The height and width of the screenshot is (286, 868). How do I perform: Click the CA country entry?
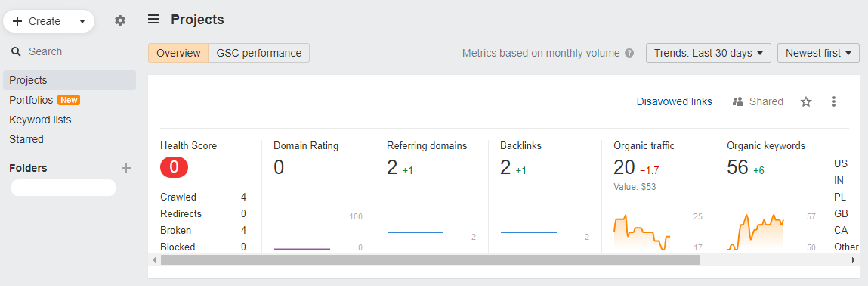point(841,230)
